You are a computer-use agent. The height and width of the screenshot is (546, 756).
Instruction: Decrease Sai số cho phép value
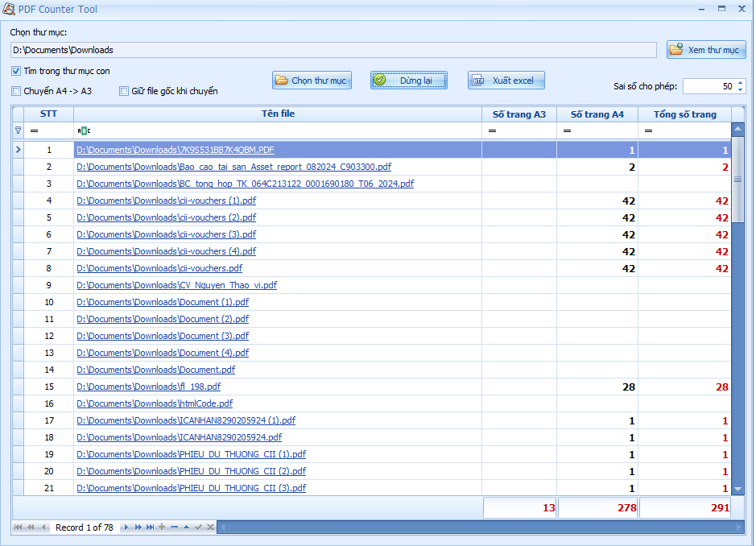tap(740, 89)
